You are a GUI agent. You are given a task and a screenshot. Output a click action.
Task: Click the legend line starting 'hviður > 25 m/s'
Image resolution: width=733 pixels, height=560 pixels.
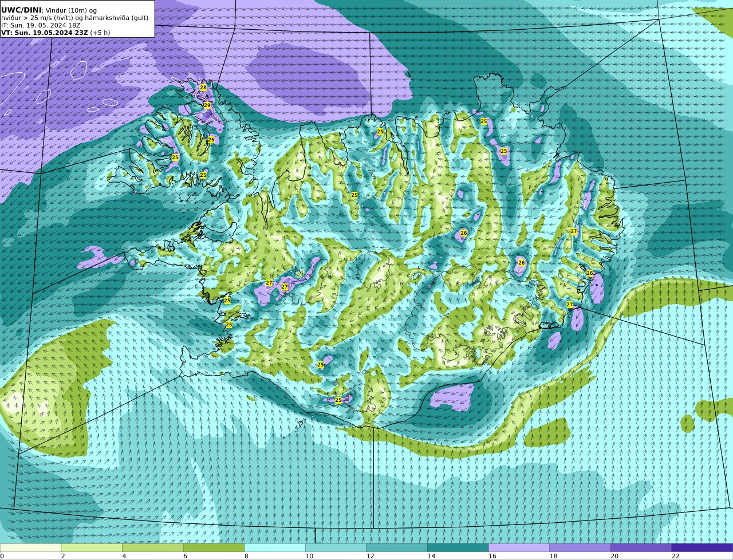pyautogui.click(x=75, y=18)
